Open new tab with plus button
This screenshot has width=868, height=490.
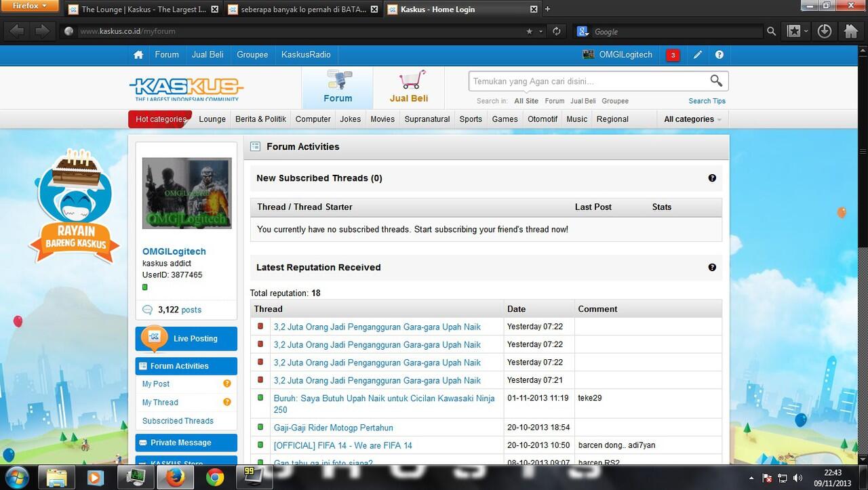[548, 9]
